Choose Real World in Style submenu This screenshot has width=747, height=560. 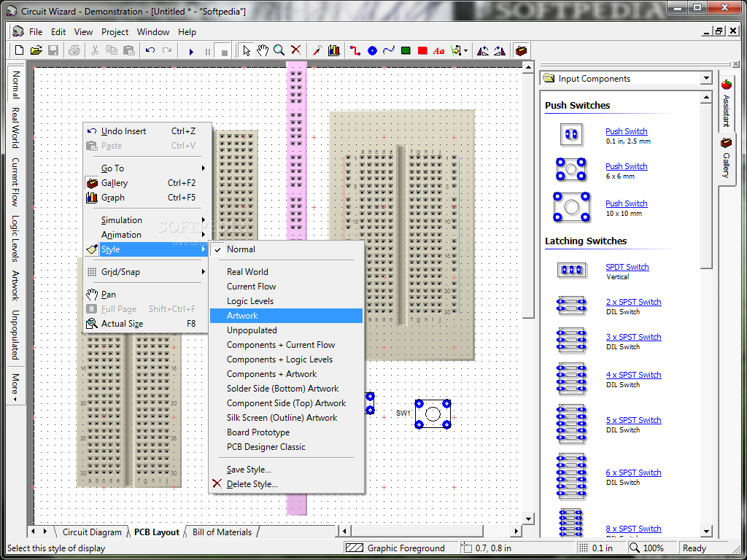click(286, 272)
